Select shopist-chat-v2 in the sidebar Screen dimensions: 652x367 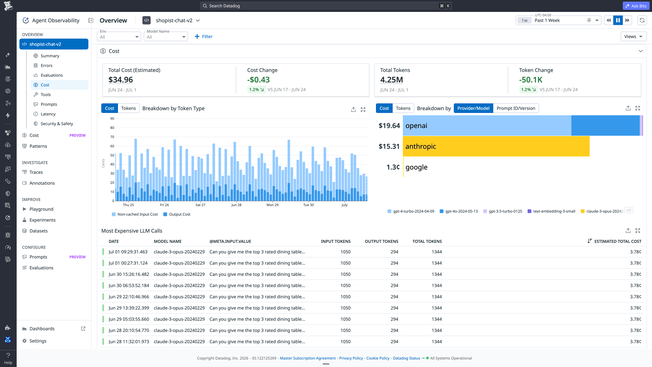coord(54,44)
